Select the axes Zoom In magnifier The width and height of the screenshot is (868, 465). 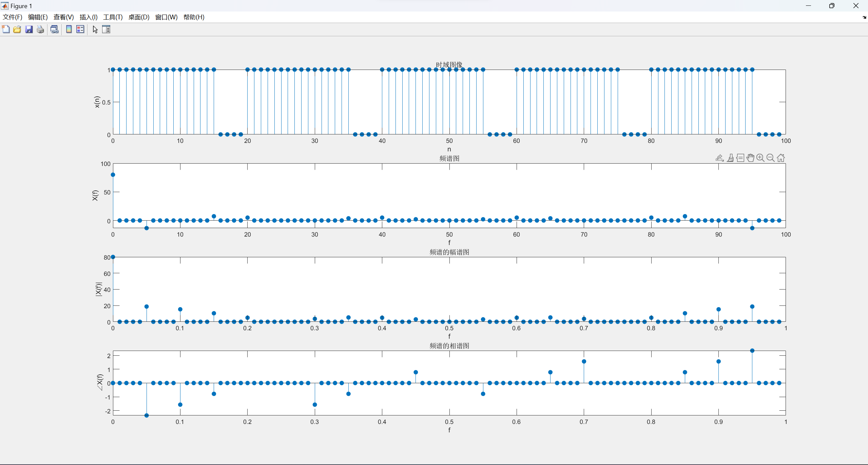tap(760, 158)
